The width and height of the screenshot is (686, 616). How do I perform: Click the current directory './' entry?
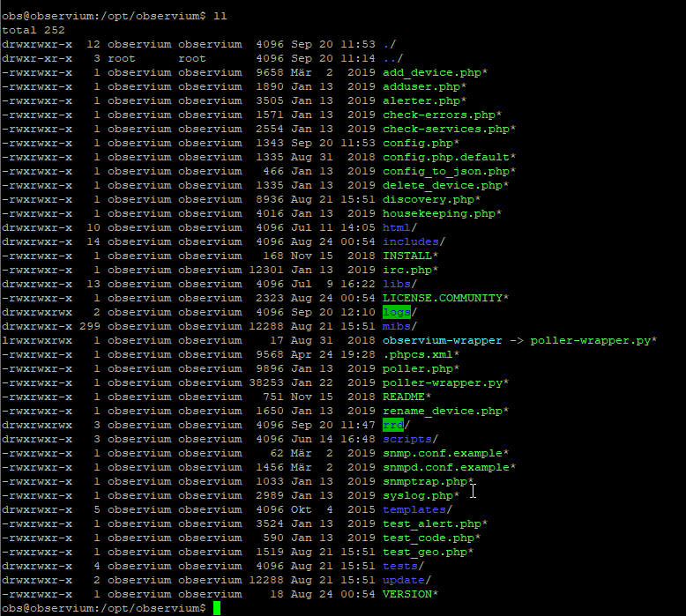point(390,45)
